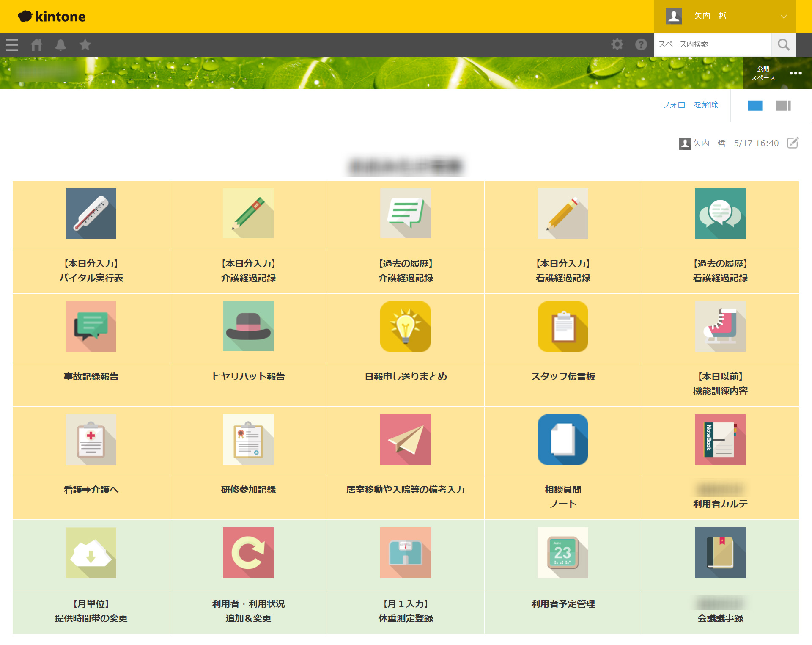This screenshot has width=812, height=645.
Task: Open バイタル実行表 thermometer app icon
Action: click(x=91, y=214)
